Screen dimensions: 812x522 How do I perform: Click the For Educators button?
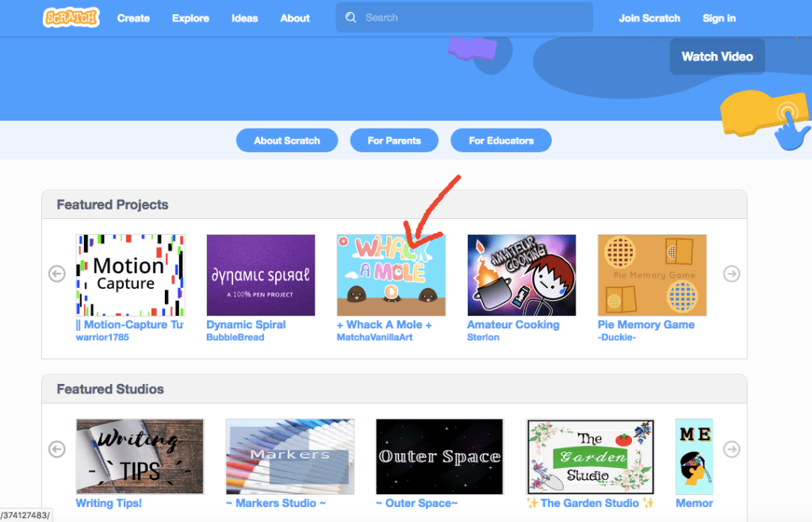[501, 140]
